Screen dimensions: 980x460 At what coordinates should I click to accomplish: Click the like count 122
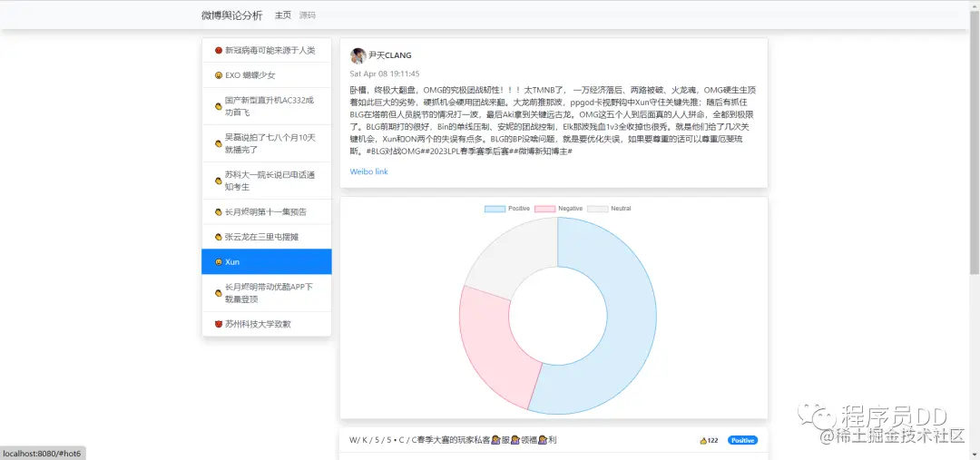point(712,441)
